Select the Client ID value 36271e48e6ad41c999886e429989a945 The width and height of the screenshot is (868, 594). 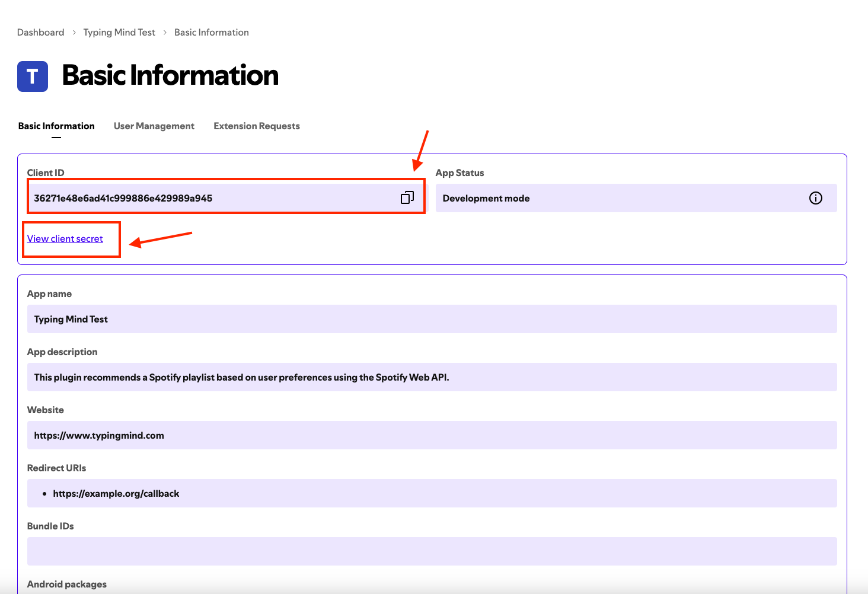point(123,198)
